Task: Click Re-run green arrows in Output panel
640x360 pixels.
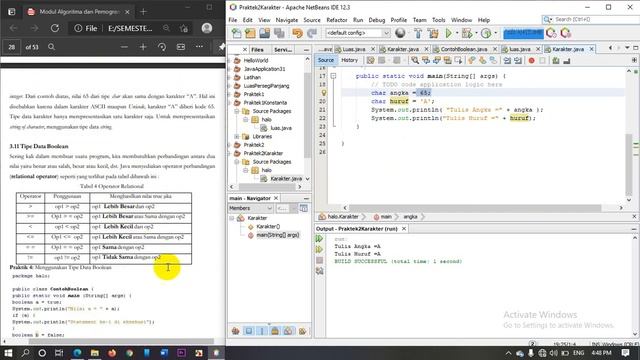Action: pos(319,239)
